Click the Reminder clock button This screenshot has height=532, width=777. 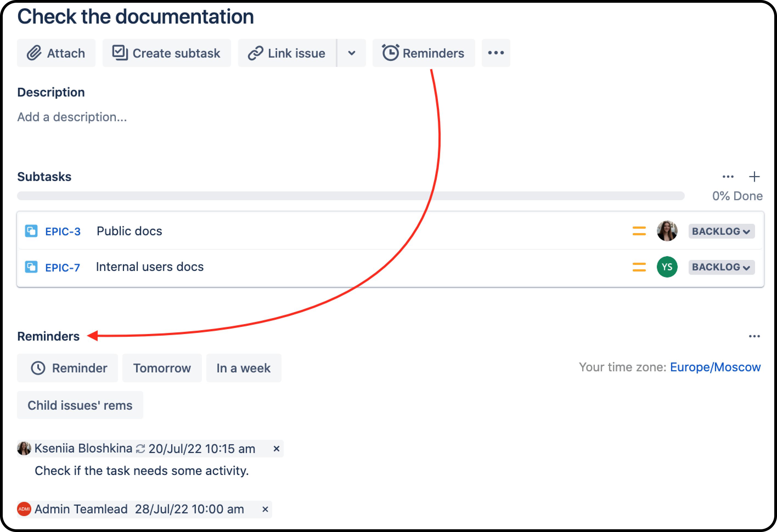pyautogui.click(x=68, y=368)
